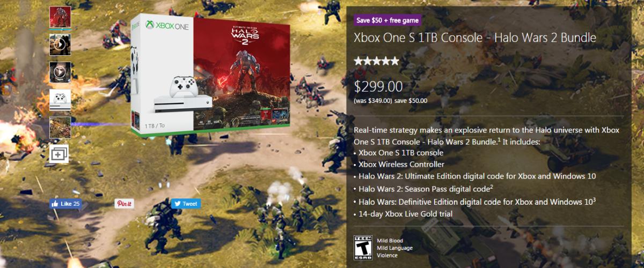Viewport: 644px width, 268px height.
Task: Click the Save $50 + free game badge
Action: click(388, 20)
